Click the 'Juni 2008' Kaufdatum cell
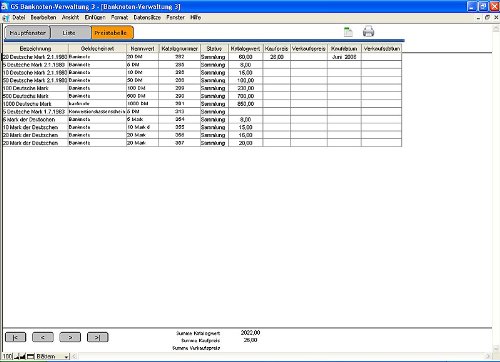The image size is (500, 362). point(344,57)
